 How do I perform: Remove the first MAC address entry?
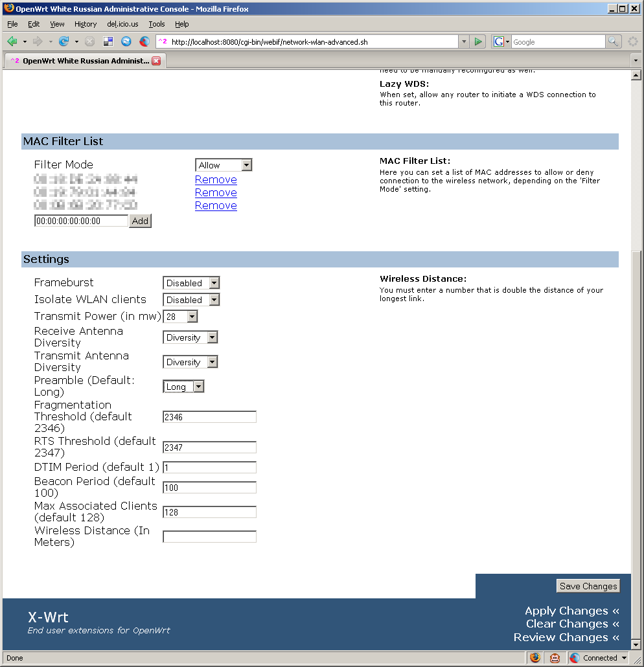(x=216, y=179)
